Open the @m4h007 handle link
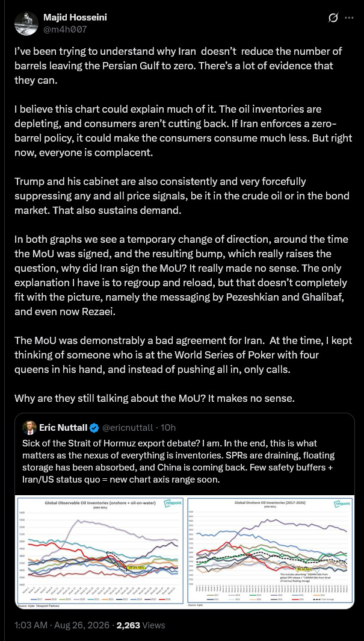Screen dimensions: 364x641 tap(66, 29)
